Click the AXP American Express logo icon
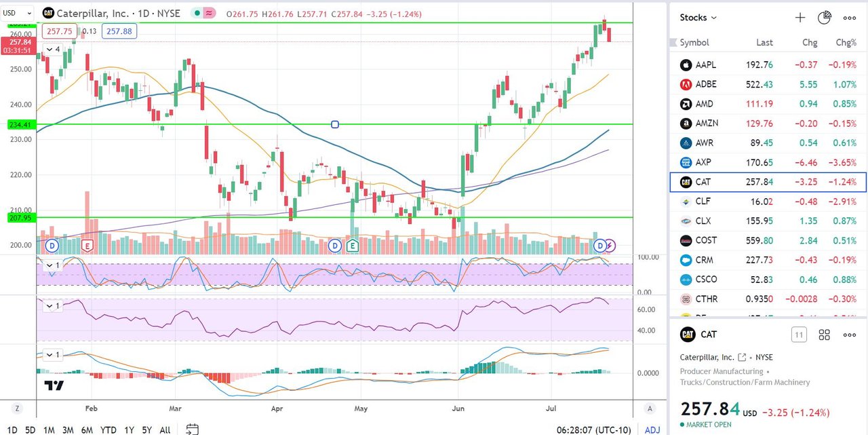The width and height of the screenshot is (868, 435). click(x=686, y=162)
